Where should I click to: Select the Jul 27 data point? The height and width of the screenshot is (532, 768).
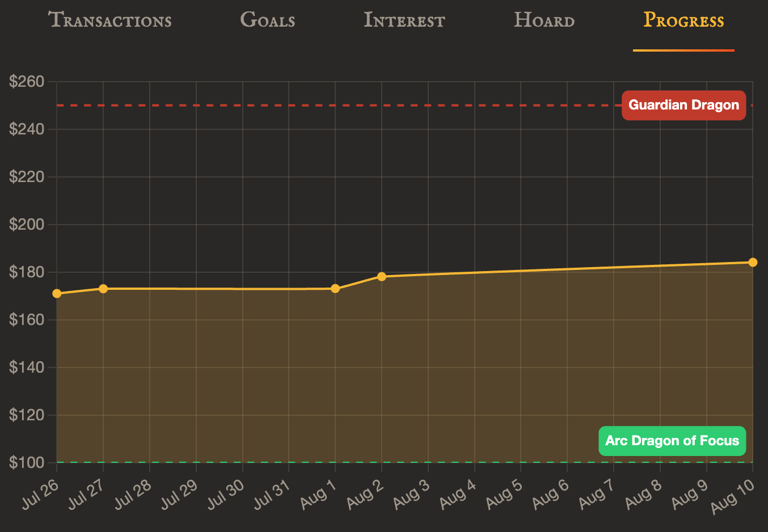pos(103,289)
